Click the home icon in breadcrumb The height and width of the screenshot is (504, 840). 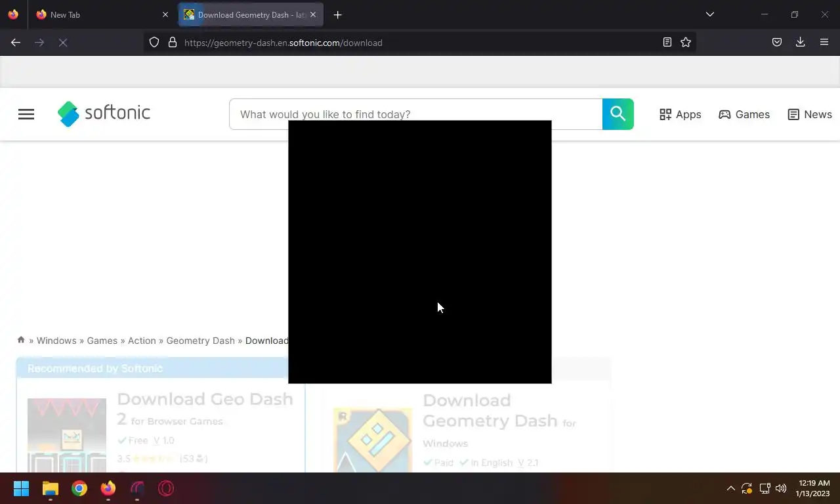click(21, 340)
